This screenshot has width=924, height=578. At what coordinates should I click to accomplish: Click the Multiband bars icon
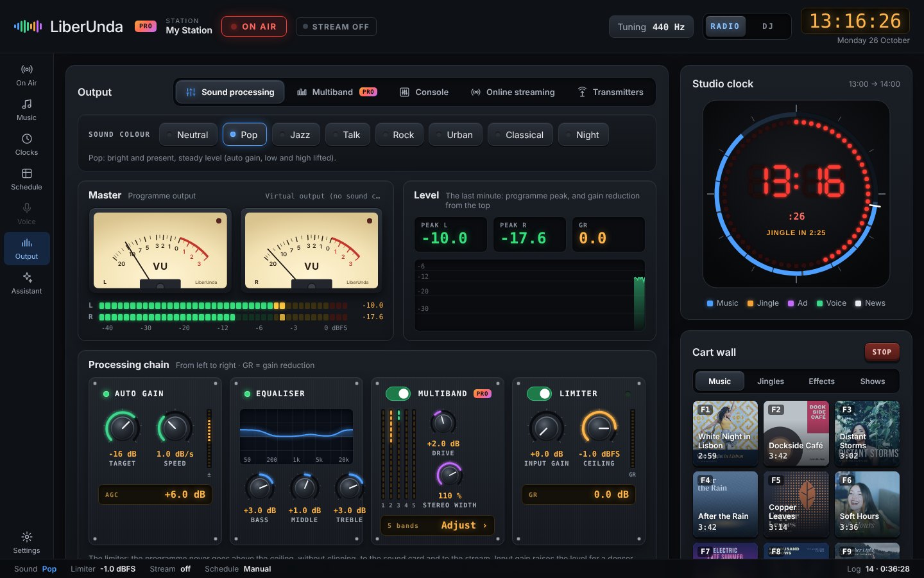(302, 92)
